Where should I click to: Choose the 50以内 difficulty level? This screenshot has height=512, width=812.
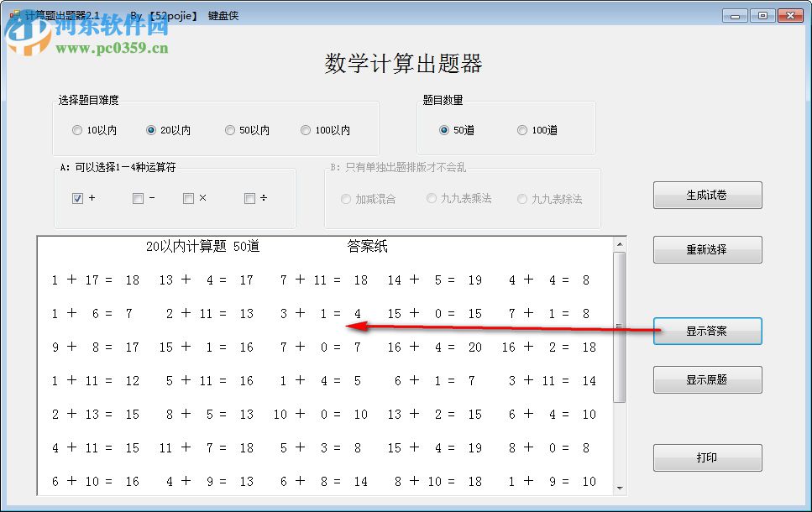point(230,129)
